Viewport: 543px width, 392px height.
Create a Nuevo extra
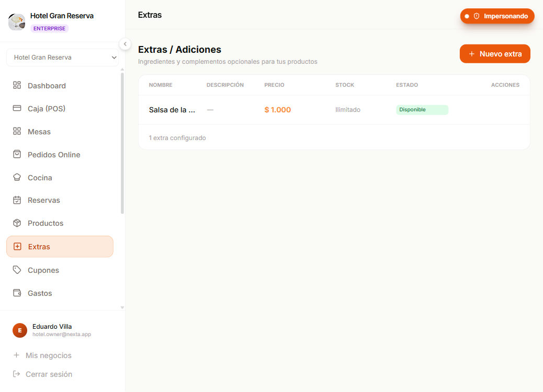[x=495, y=54]
